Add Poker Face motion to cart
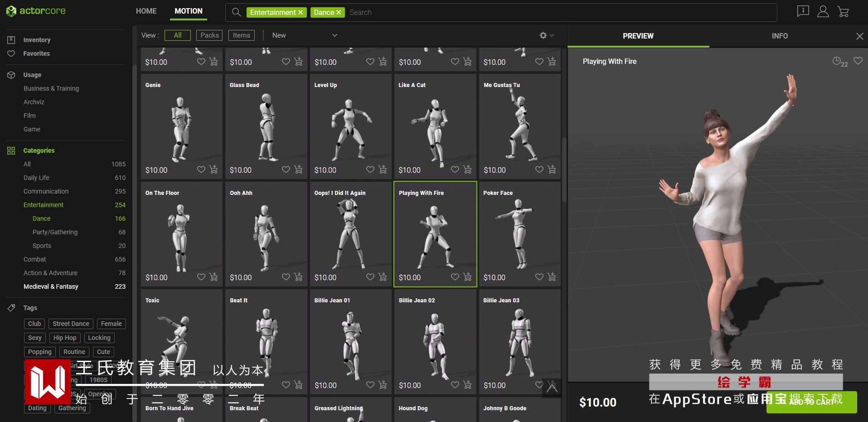This screenshot has width=868, height=422. tap(552, 277)
